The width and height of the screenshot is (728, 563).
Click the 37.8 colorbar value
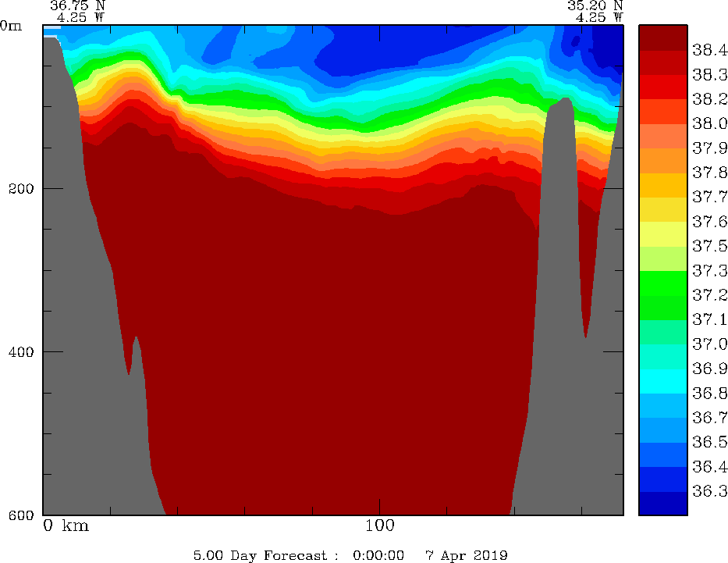pos(709,173)
